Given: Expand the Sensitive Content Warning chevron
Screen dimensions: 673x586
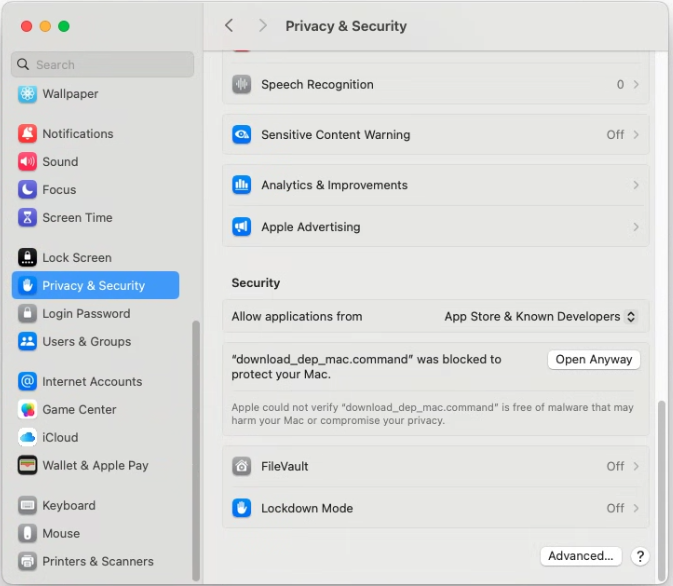Looking at the screenshot, I should 636,134.
